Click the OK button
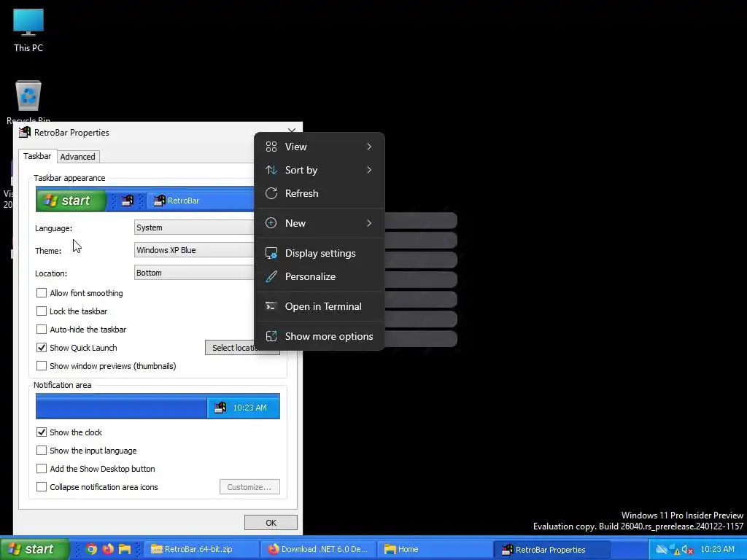747x560 pixels. tap(271, 523)
